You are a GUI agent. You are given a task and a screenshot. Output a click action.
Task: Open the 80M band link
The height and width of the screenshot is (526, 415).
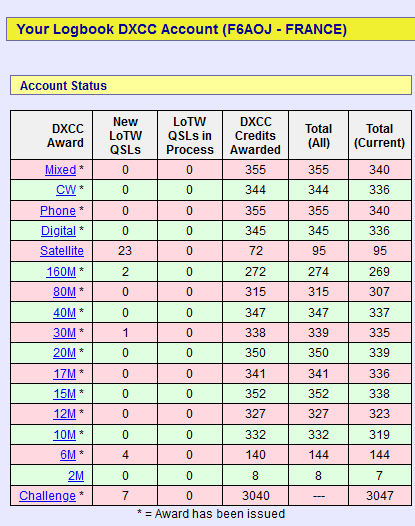pos(64,292)
